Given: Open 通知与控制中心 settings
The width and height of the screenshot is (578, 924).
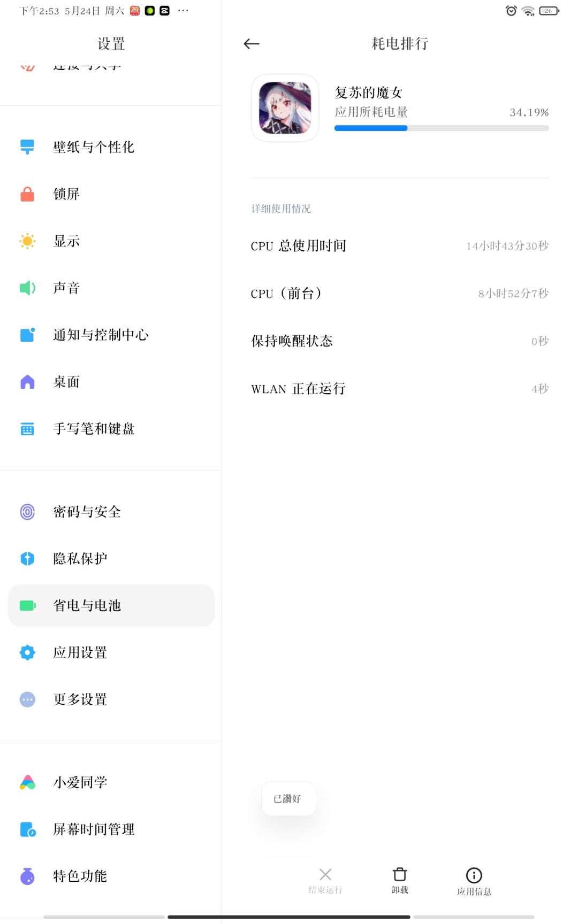Looking at the screenshot, I should tap(111, 335).
